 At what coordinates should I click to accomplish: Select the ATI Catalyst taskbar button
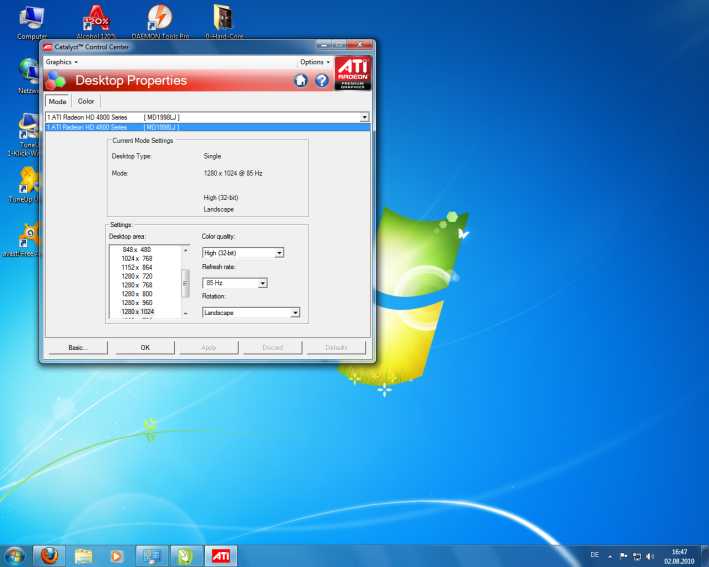221,556
